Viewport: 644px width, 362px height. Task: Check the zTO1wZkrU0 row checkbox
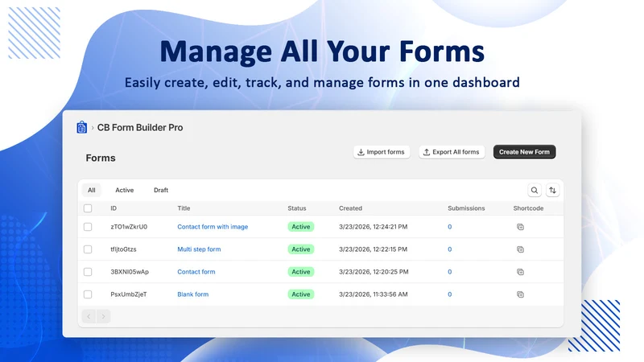(x=88, y=227)
